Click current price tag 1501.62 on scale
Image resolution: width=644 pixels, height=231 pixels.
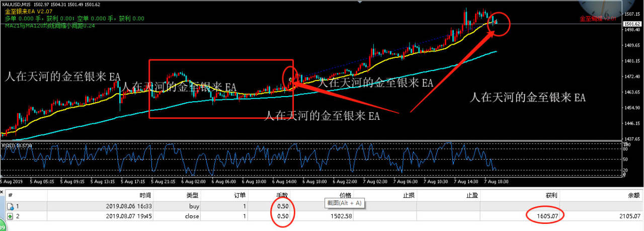[x=632, y=24]
